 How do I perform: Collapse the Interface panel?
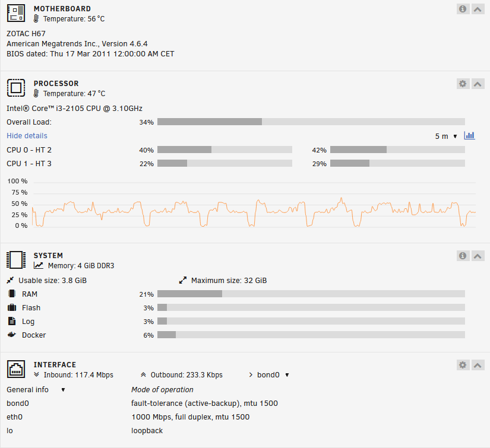click(478, 365)
